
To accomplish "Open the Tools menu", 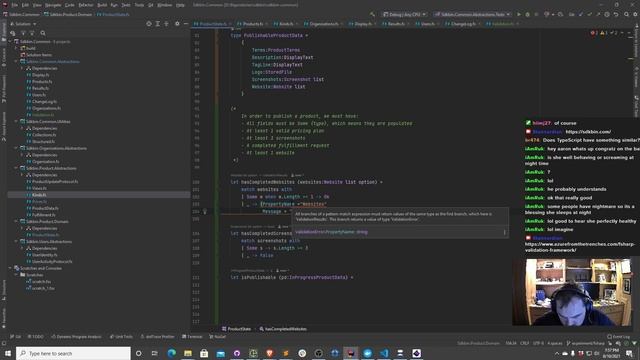I will coord(139,5).
